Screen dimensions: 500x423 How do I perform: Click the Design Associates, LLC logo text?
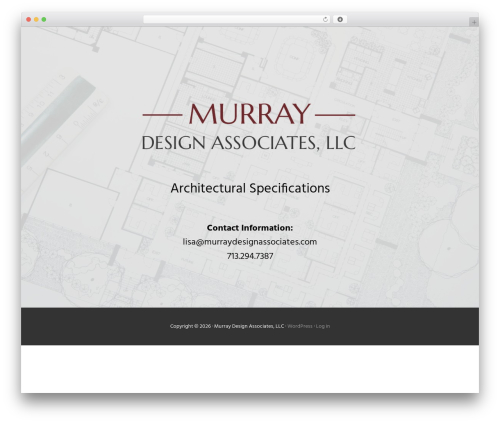click(x=249, y=143)
